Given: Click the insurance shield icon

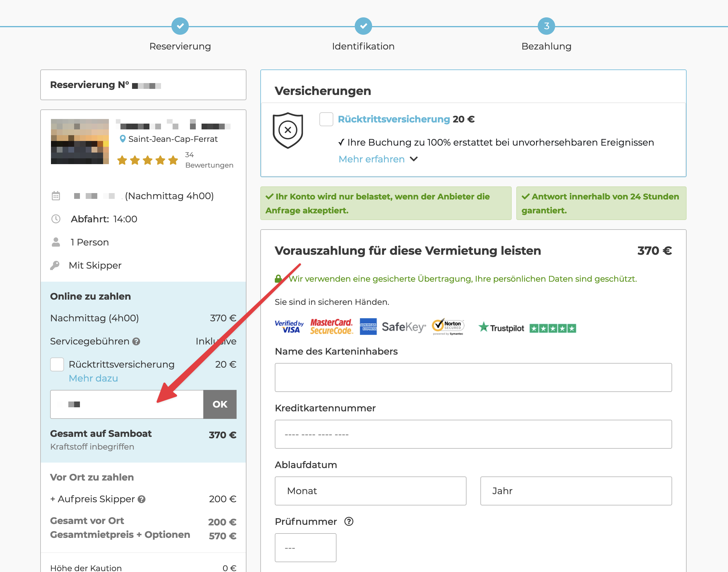Looking at the screenshot, I should [x=288, y=130].
